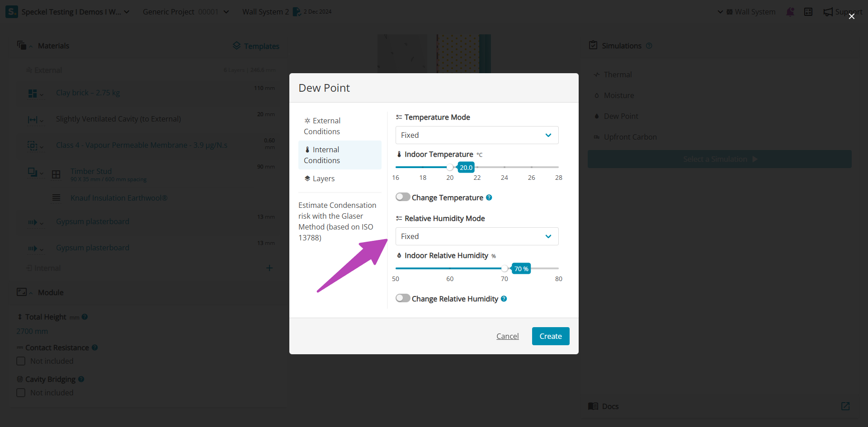Image resolution: width=868 pixels, height=427 pixels.
Task: Enable the Change Relative Humidity toggle
Action: [402, 298]
